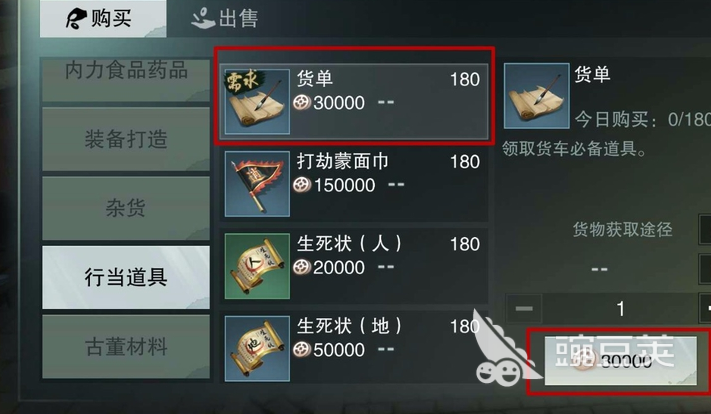
Task: Switch to the 出售 tab
Action: coord(224,18)
